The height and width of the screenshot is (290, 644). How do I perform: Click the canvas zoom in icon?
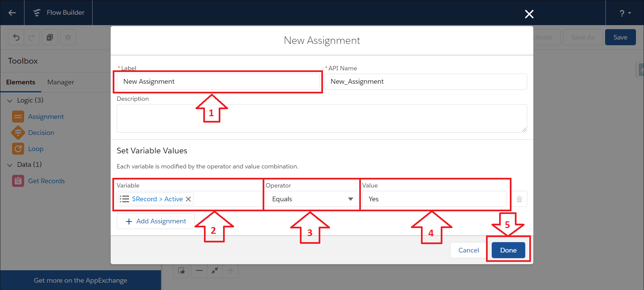[230, 271]
